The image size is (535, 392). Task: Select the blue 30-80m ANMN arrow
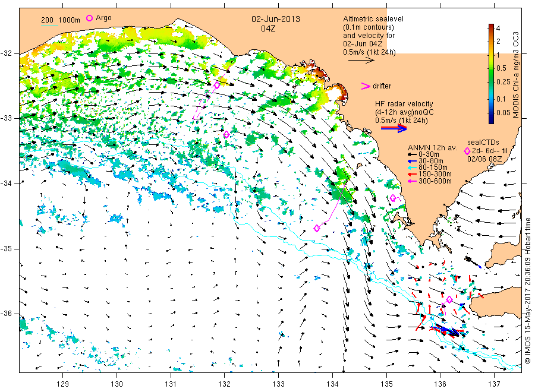tap(412, 161)
